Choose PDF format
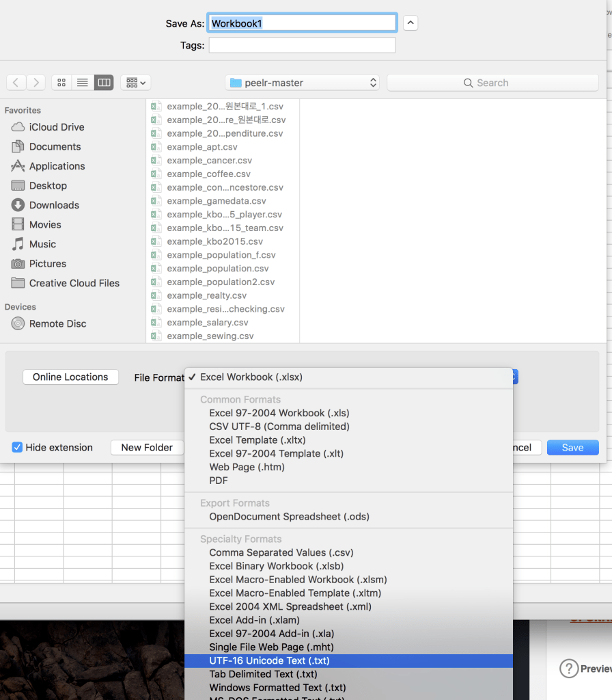 click(x=348, y=481)
